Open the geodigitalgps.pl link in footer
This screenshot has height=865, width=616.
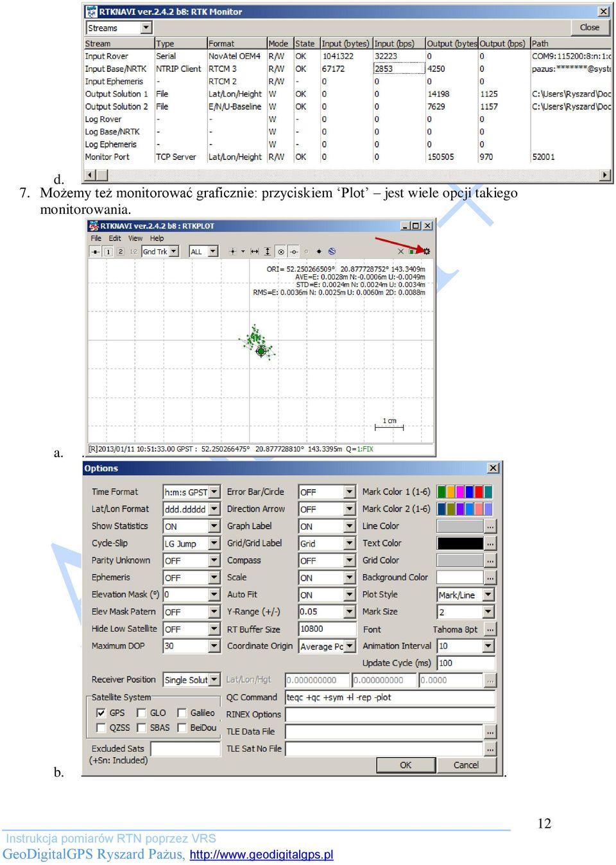[x=261, y=855]
